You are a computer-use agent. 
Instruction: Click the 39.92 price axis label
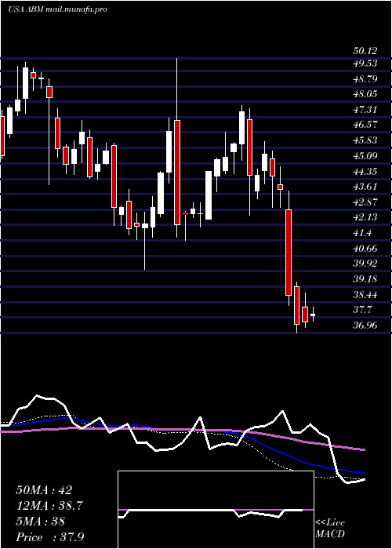pos(365,264)
